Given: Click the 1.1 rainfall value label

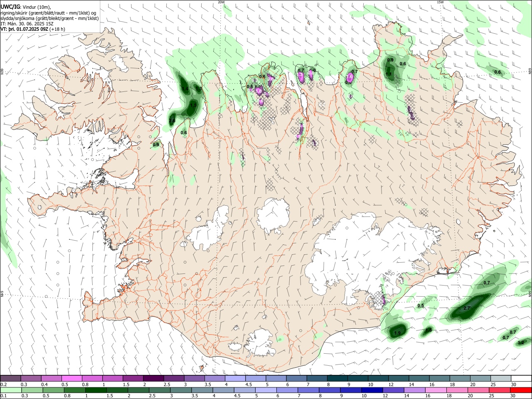Looking at the screenshot, I should click(x=389, y=74).
